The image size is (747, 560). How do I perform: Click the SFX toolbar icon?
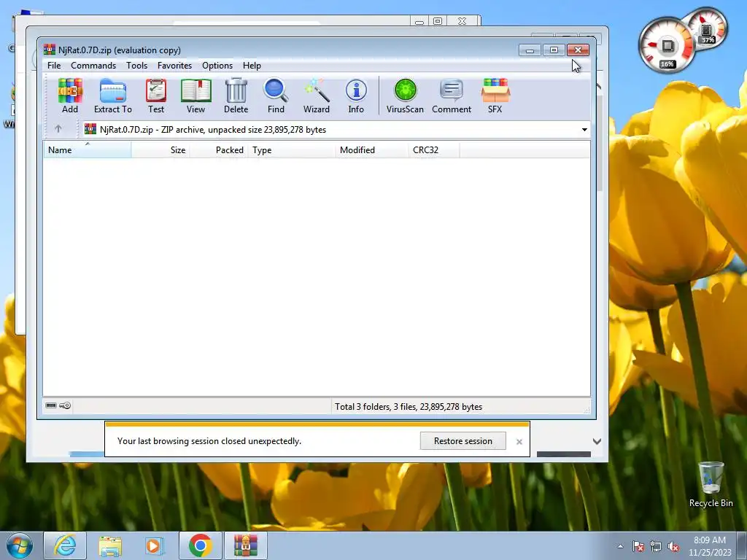click(495, 96)
